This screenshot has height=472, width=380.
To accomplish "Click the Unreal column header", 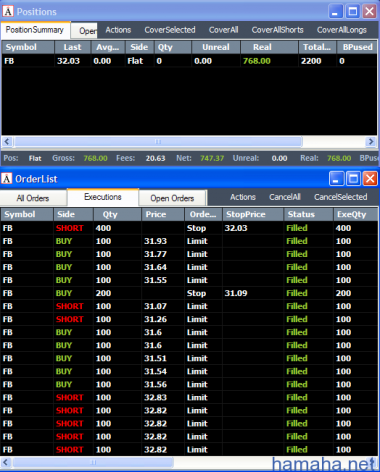I will coord(216,47).
